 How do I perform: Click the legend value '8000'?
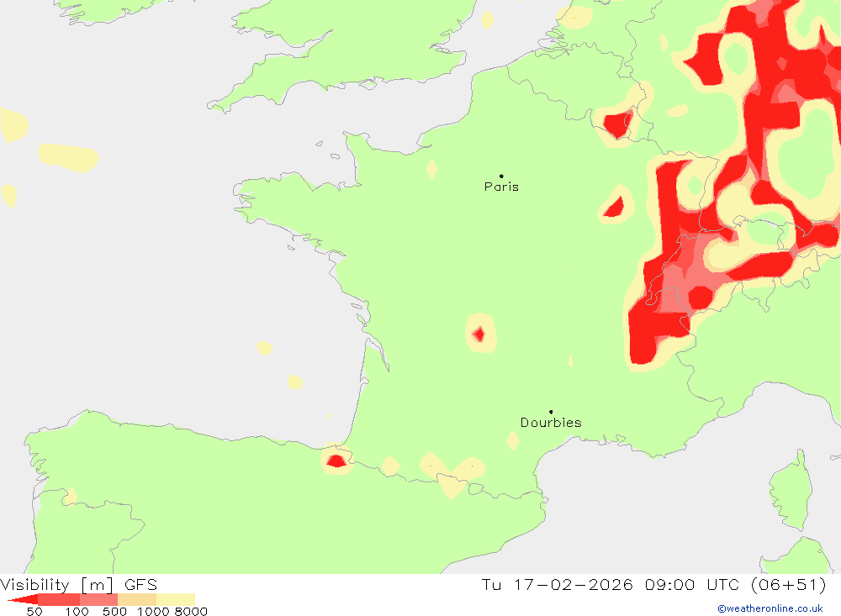[191, 612]
